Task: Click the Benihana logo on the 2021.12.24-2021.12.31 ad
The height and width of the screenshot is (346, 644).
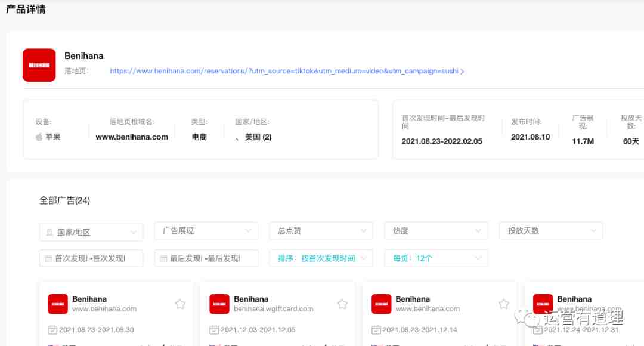Action: 543,304
